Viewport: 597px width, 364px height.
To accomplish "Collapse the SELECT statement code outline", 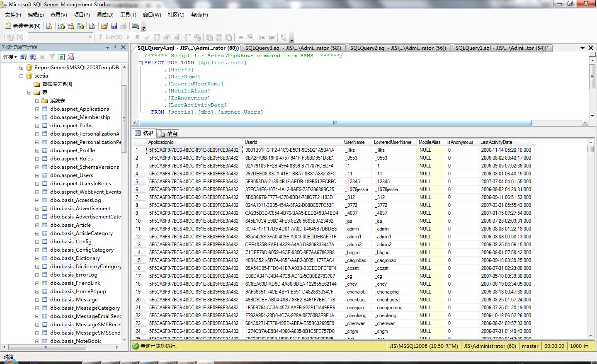I will (x=141, y=63).
